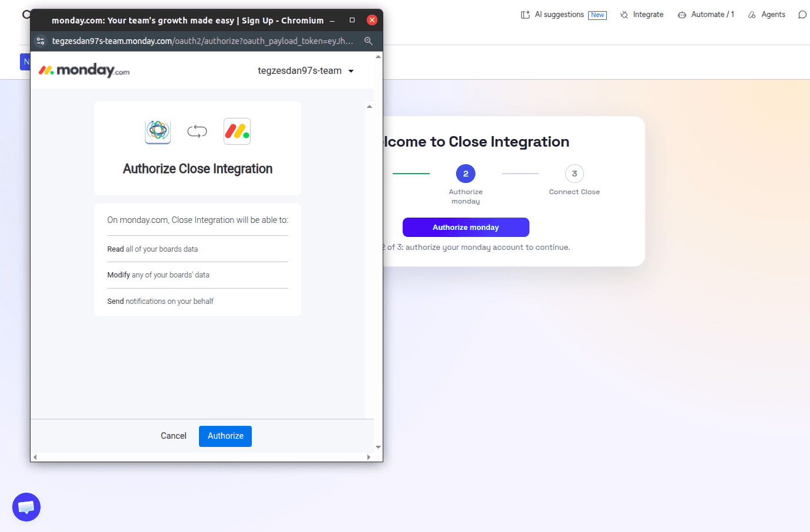Viewport: 810px width, 532px height.
Task: Click the sync arrows icon between app logos
Action: point(197,131)
